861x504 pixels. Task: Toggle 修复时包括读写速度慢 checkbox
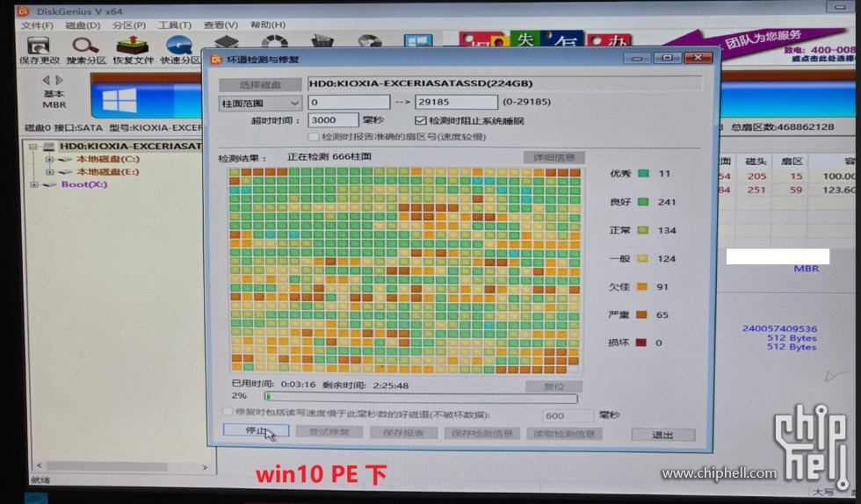(x=227, y=411)
